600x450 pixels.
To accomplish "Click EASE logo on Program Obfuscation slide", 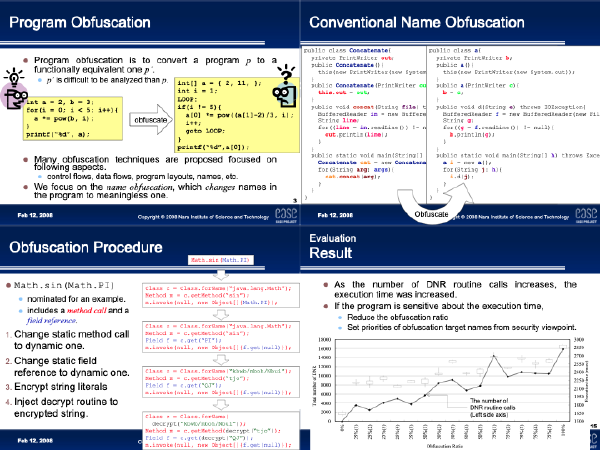I will 286,214.
